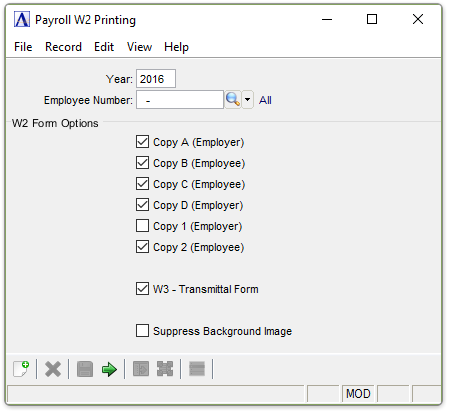The image size is (451, 414).
Task: Open the View menu
Action: [x=139, y=47]
